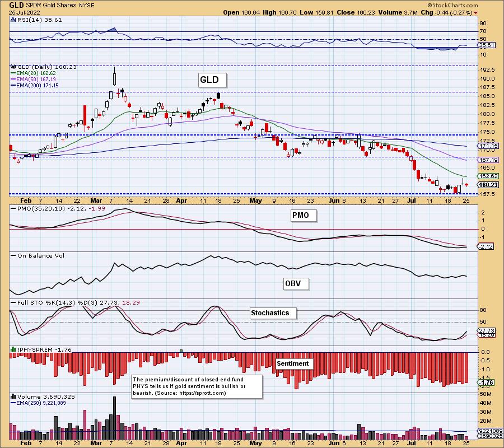Click the PMO annotation label
This screenshot has width=504, height=448.
(x=304, y=216)
